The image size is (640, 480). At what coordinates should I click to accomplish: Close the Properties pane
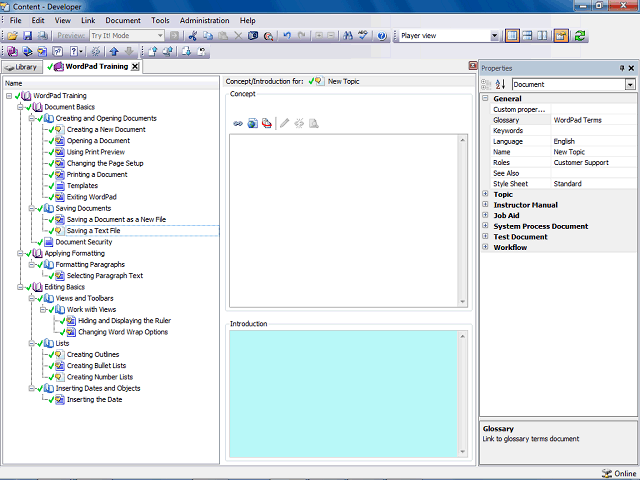631,68
